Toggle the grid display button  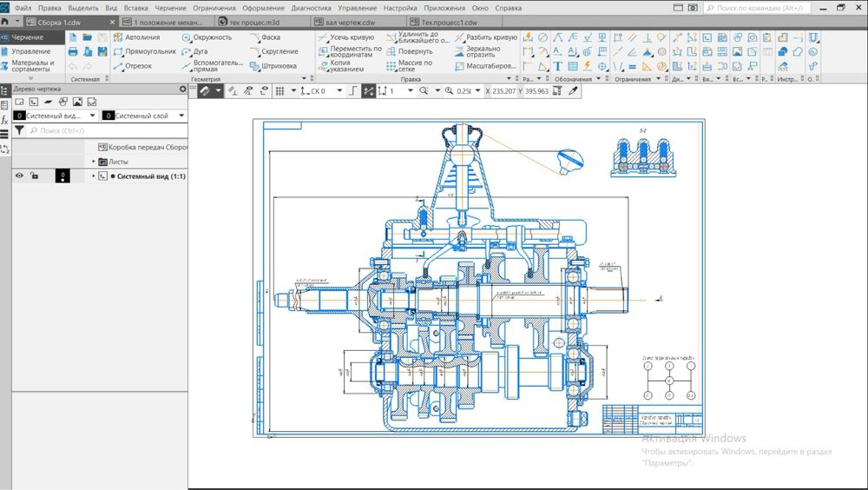[x=279, y=91]
